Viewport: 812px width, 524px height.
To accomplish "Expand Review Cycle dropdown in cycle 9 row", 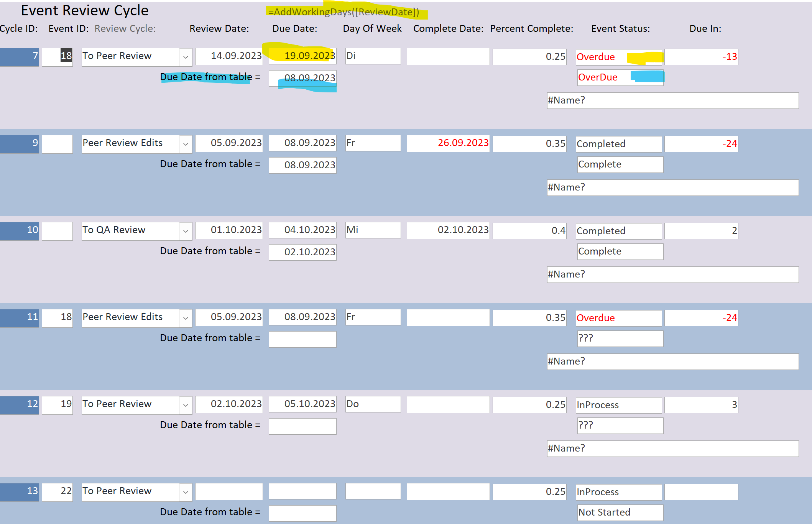I will (x=186, y=144).
